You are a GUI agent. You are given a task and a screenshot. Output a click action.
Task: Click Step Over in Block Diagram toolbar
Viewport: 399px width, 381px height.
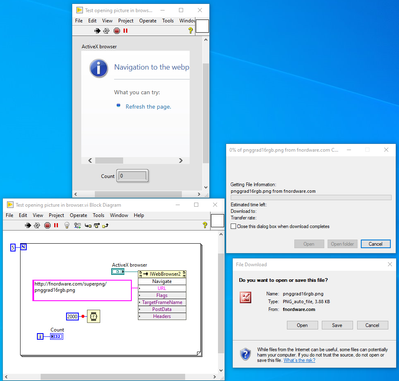tap(97, 226)
